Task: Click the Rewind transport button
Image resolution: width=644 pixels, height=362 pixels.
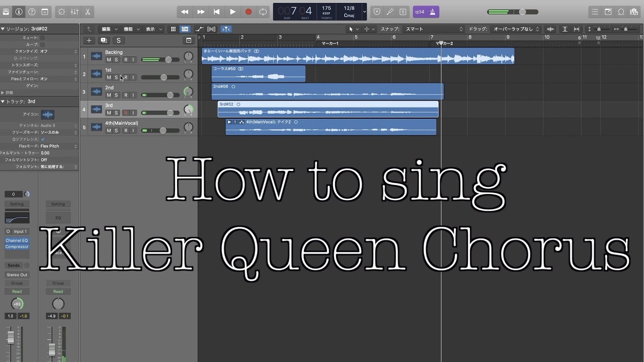Action: tap(185, 12)
